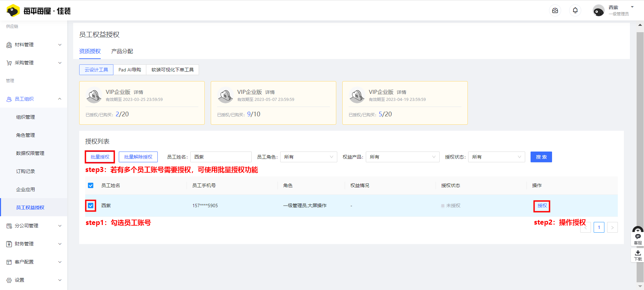Click the 每平每屋 logo icon

click(13, 11)
